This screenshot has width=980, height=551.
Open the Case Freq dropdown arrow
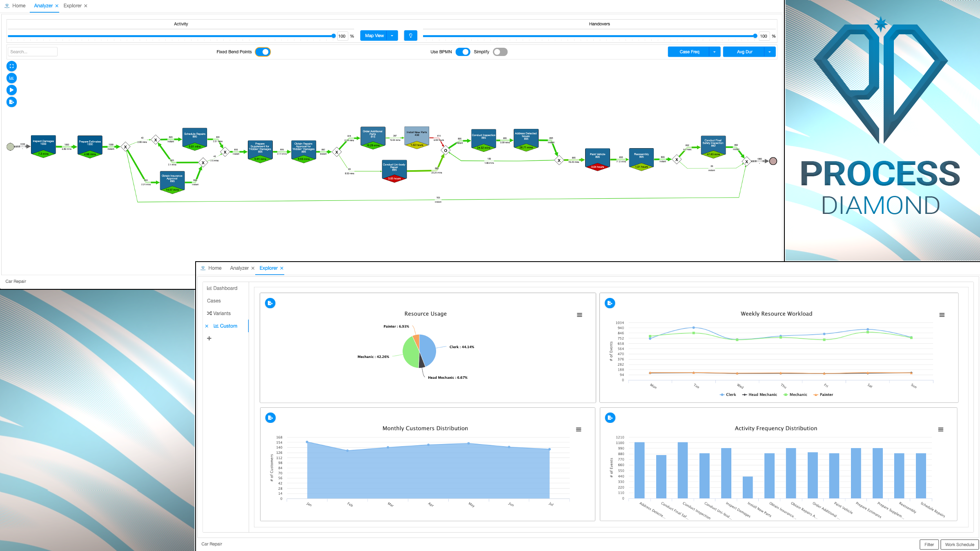[x=714, y=52]
